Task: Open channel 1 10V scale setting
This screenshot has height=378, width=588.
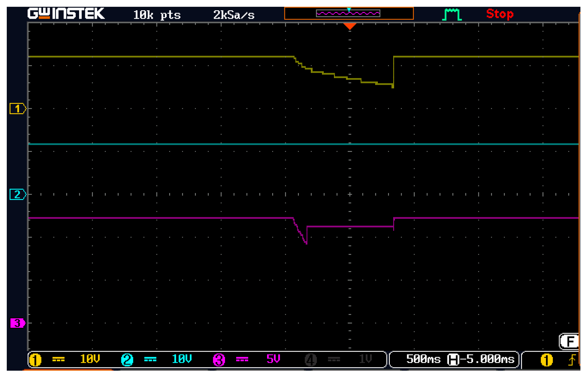Action: click(90, 359)
